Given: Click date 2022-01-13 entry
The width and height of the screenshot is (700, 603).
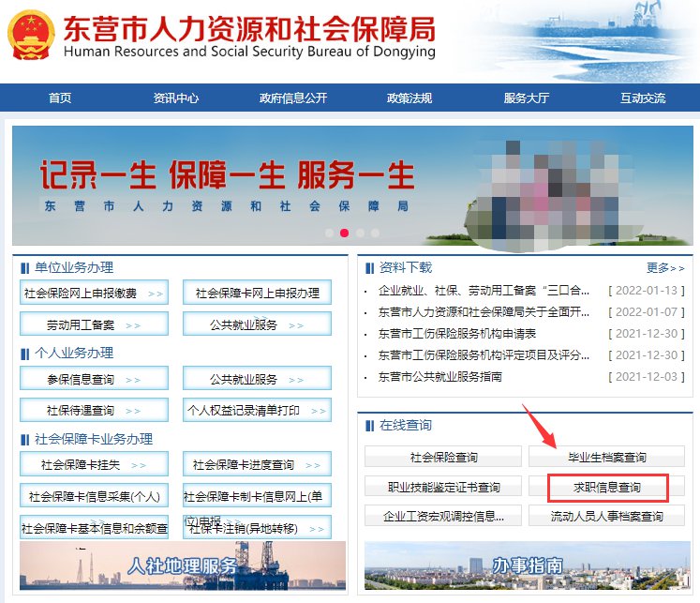Looking at the screenshot, I should (647, 291).
